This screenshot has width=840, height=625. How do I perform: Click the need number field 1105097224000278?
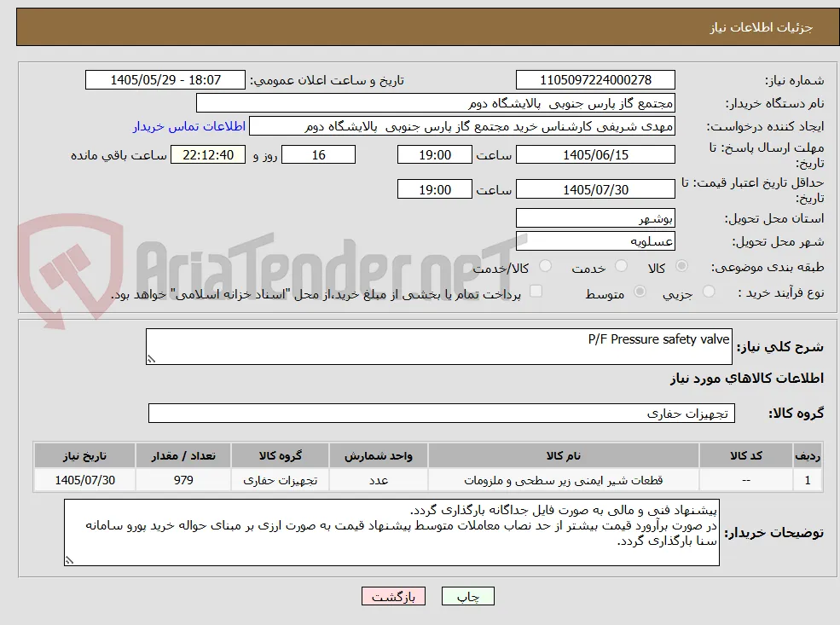[x=595, y=80]
